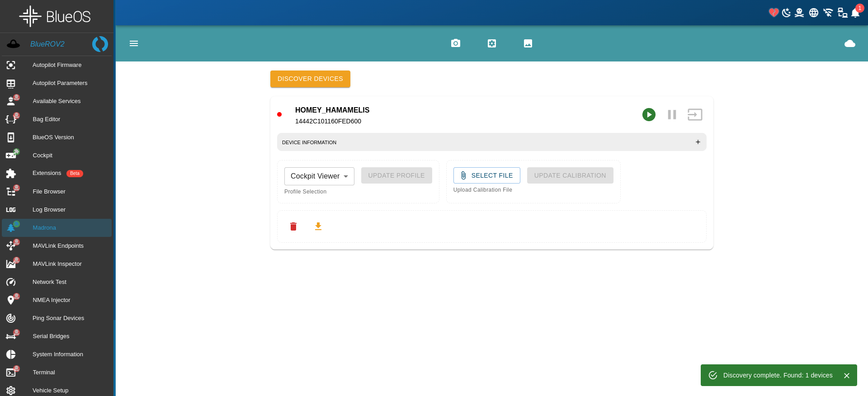Delete the device using the red trash icon

point(293,226)
